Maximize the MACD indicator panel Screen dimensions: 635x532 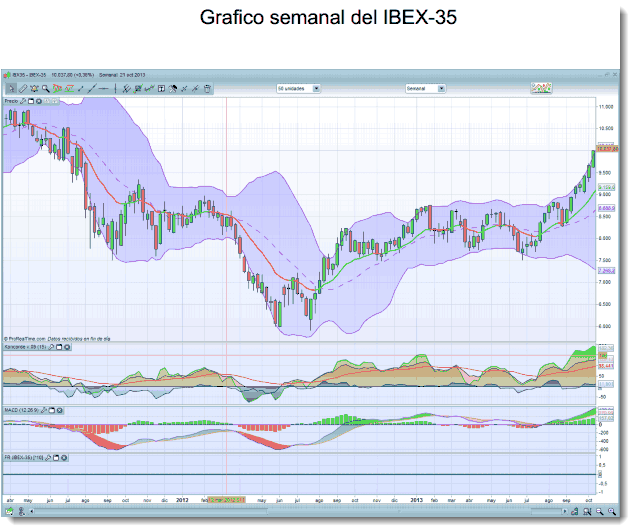pos(51,410)
